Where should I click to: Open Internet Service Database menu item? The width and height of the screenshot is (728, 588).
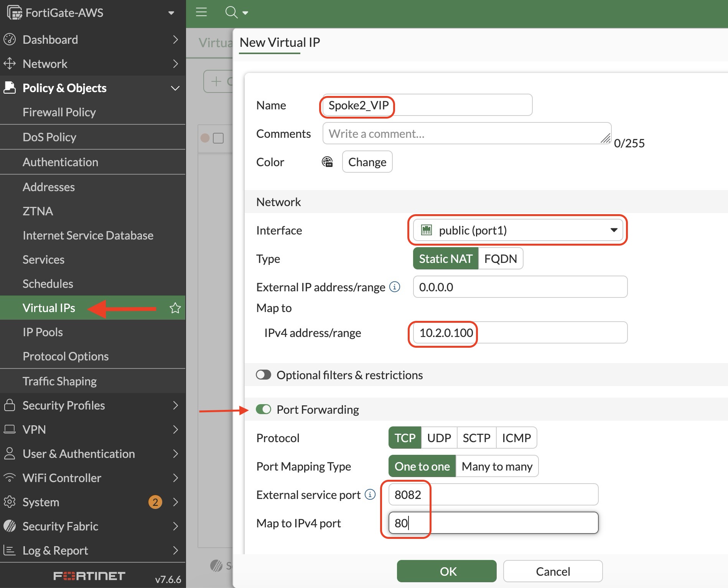pyautogui.click(x=92, y=235)
